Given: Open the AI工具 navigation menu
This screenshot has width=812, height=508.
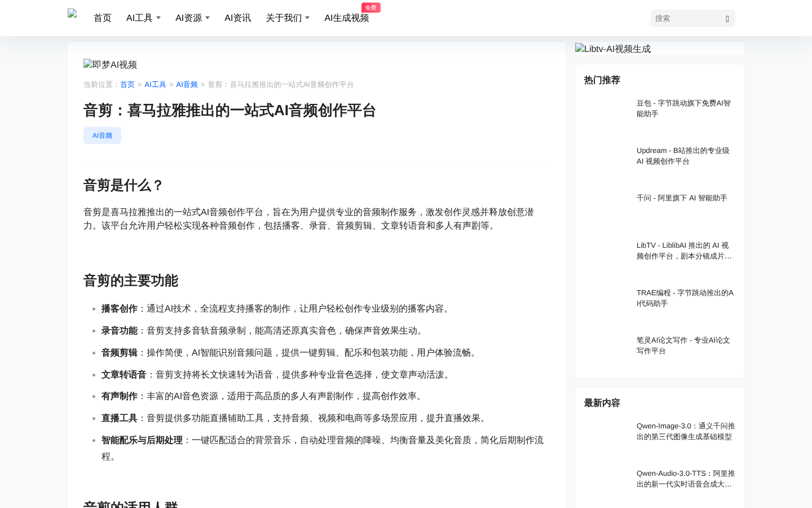Looking at the screenshot, I should pyautogui.click(x=139, y=18).
